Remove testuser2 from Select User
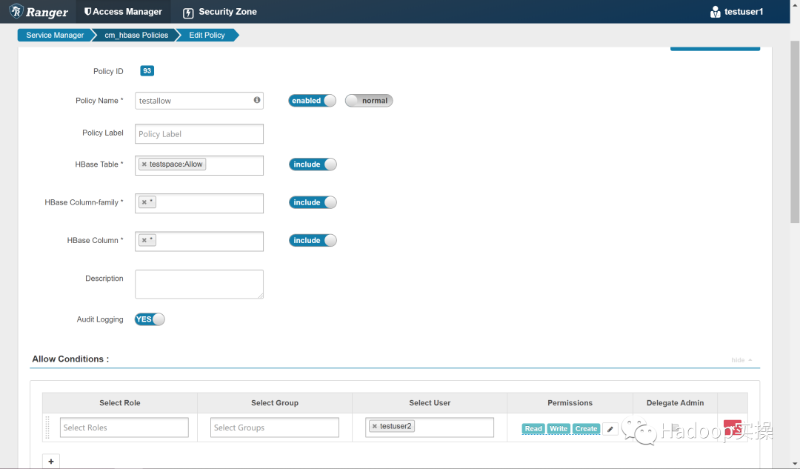 pyautogui.click(x=374, y=426)
